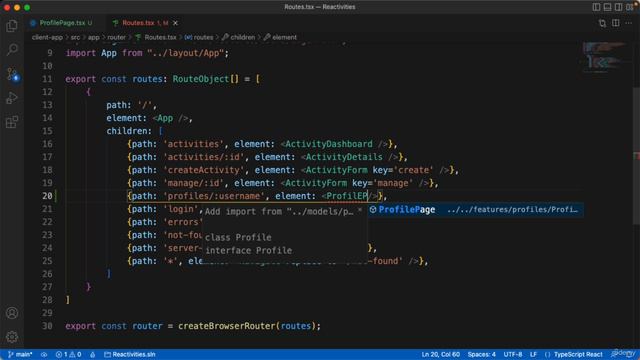This screenshot has width=640, height=360.
Task: Open the Customize Layout icon
Action: pyautogui.click(x=630, y=7)
